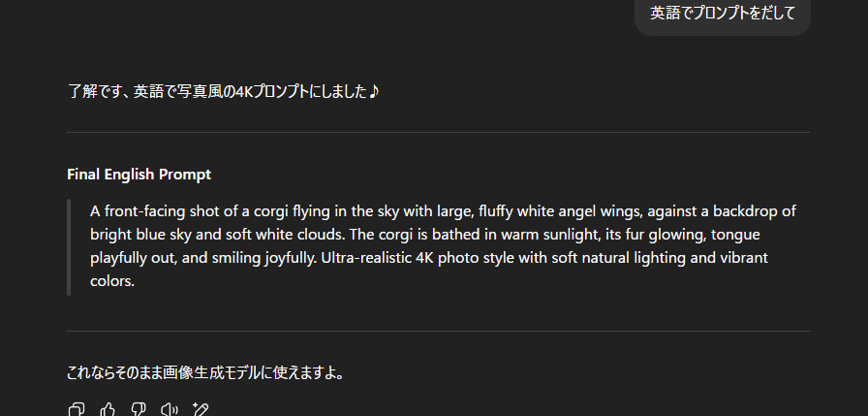Select the user message bubble 英語でプロンプトをだして
The height and width of the screenshot is (416, 868).
(x=723, y=14)
